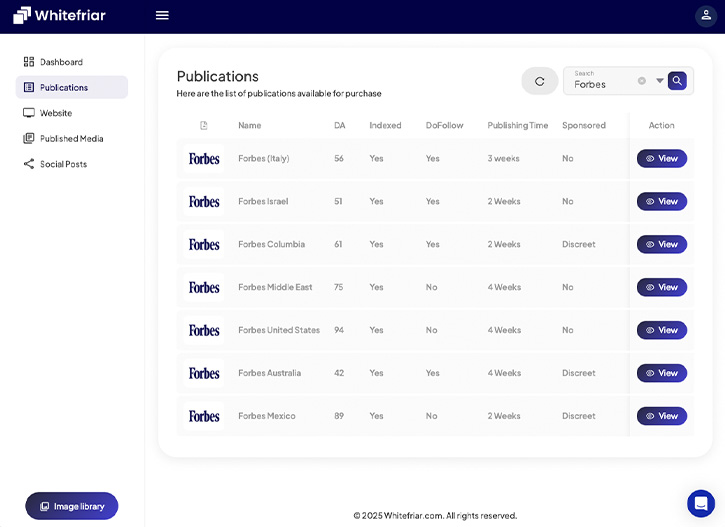Clear the Forbes search text
Screen dimensions: 725x527
click(x=642, y=81)
